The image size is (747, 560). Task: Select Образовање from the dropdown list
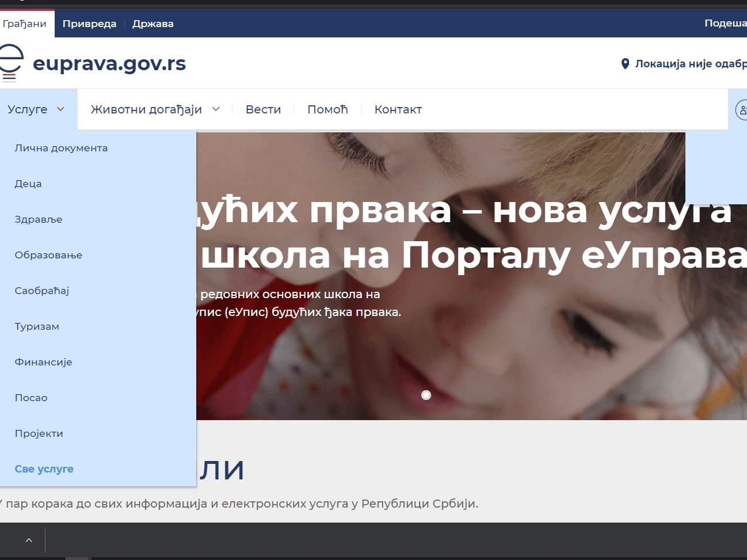pyautogui.click(x=48, y=255)
